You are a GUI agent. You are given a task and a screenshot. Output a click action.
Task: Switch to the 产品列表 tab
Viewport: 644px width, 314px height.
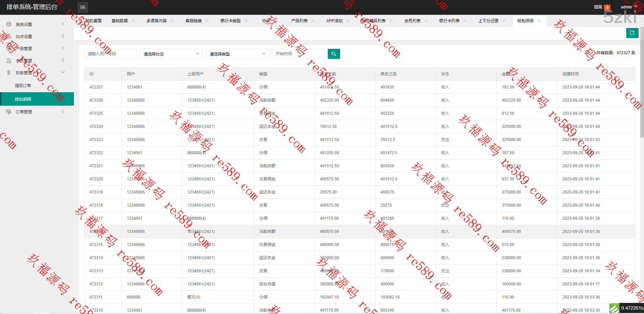tap(299, 21)
